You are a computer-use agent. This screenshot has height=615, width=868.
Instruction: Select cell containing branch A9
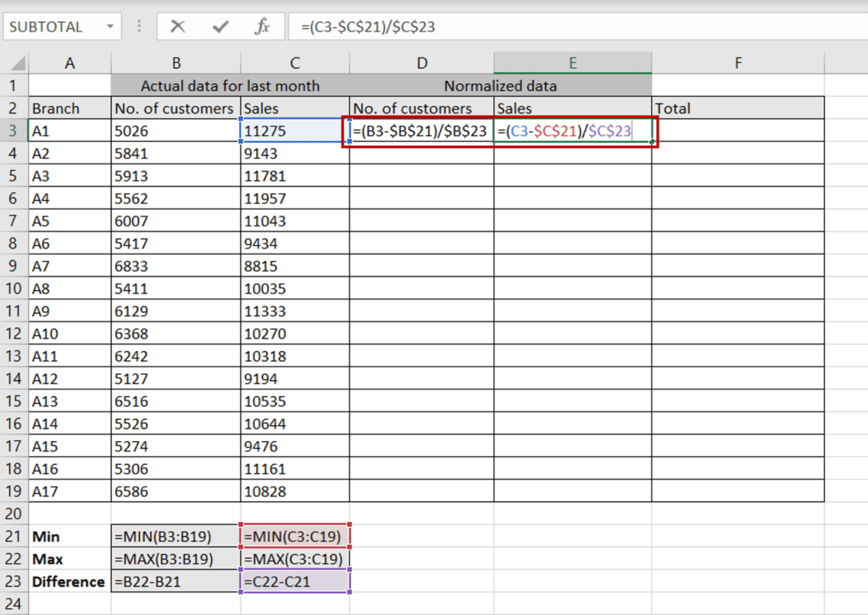point(70,310)
